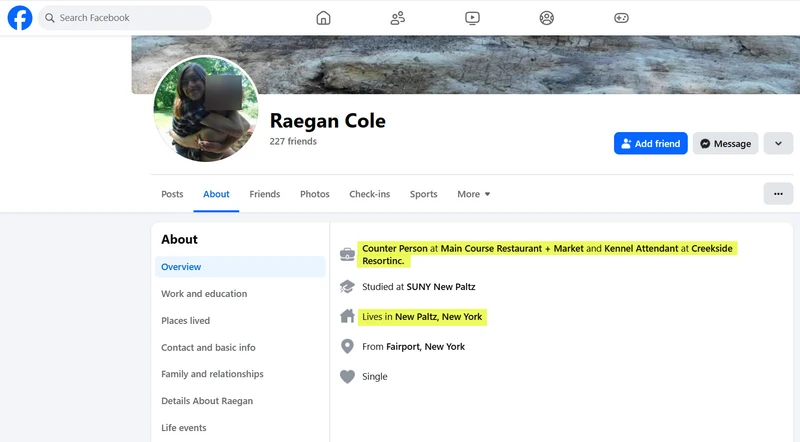This screenshot has height=442, width=800.
Task: Open the Check-ins tab
Action: (x=369, y=194)
